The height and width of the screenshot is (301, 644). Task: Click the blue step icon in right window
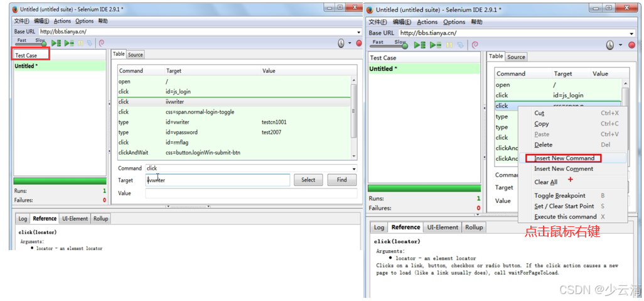click(x=461, y=45)
